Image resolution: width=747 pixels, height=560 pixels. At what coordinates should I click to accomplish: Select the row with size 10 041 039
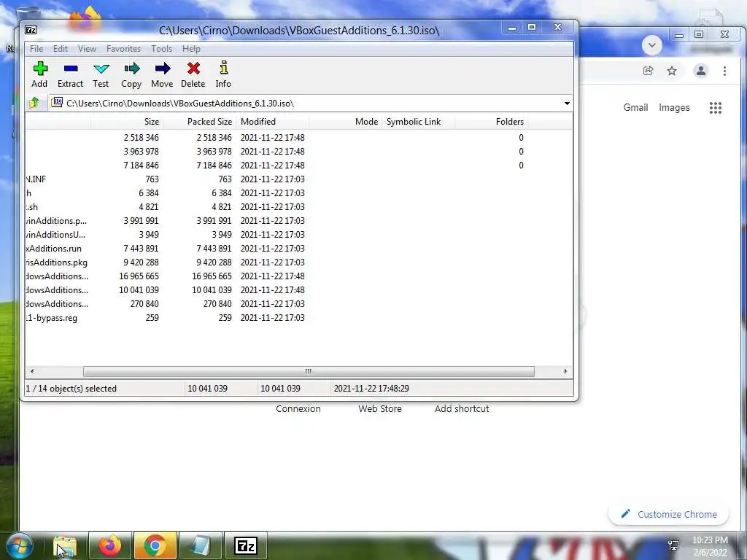click(x=298, y=290)
